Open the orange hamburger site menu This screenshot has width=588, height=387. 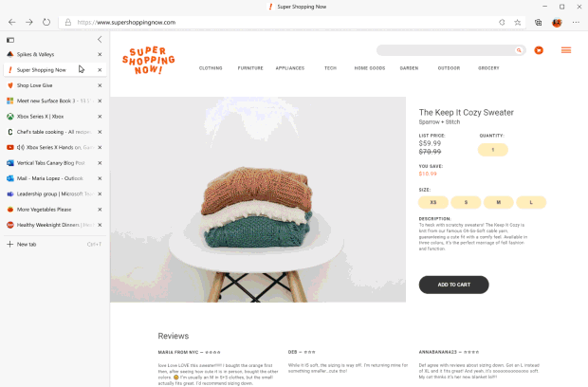(x=566, y=50)
